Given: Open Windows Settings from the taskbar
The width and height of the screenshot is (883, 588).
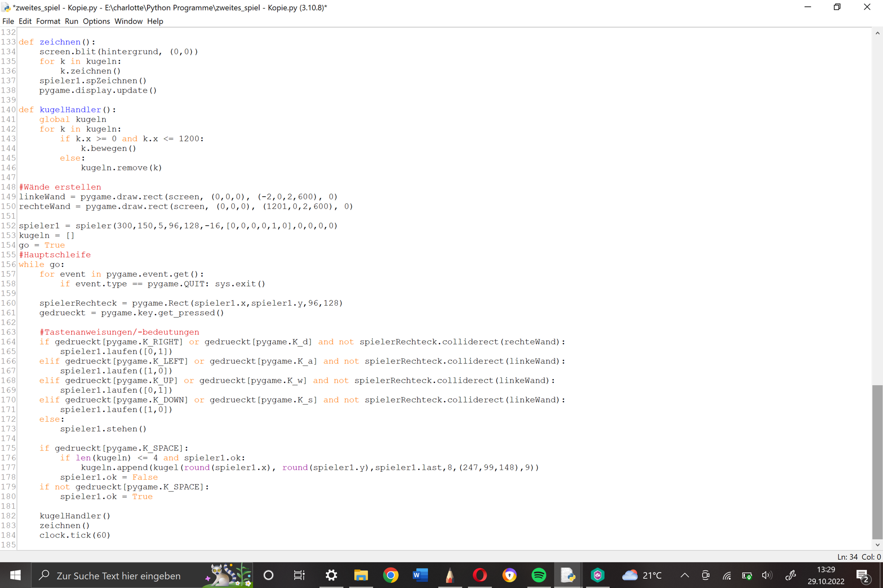Looking at the screenshot, I should (x=331, y=575).
